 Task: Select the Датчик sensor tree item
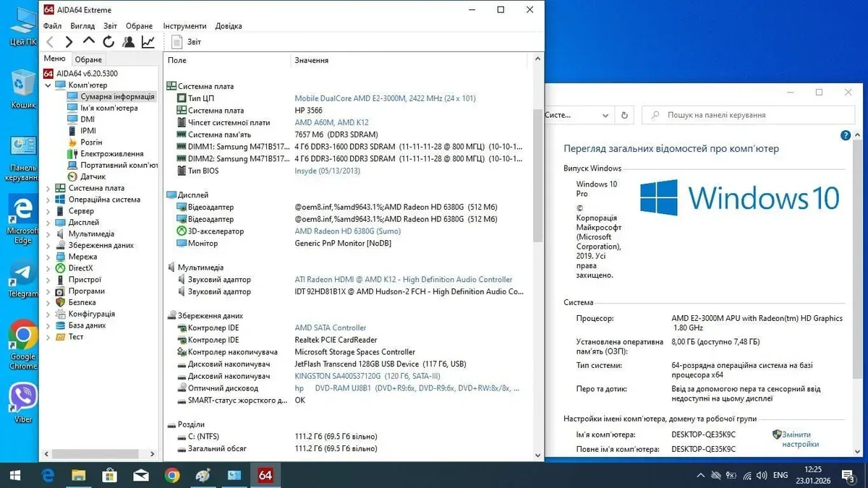[93, 176]
